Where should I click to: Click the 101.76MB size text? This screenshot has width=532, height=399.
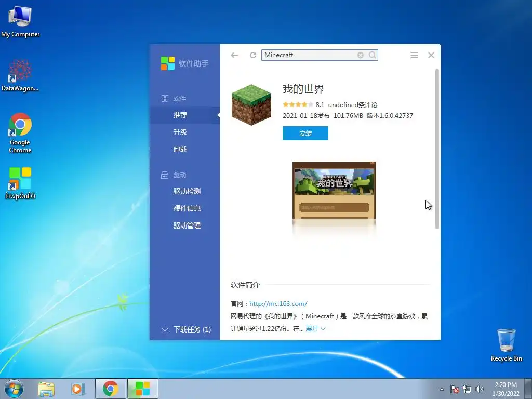click(x=348, y=116)
